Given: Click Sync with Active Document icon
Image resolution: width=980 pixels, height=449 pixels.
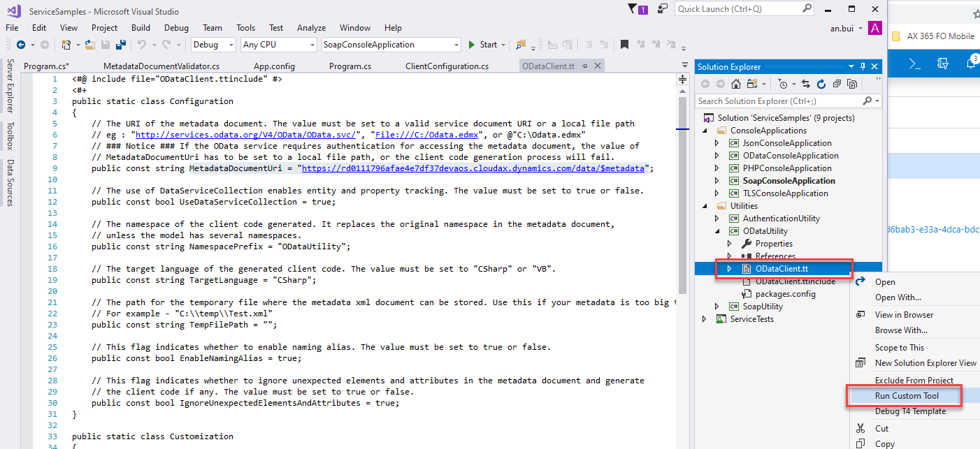Looking at the screenshot, I should (x=806, y=84).
